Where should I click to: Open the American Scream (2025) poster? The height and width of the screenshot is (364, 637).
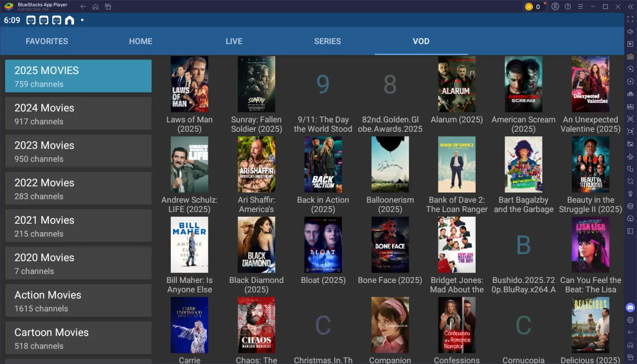coord(524,84)
